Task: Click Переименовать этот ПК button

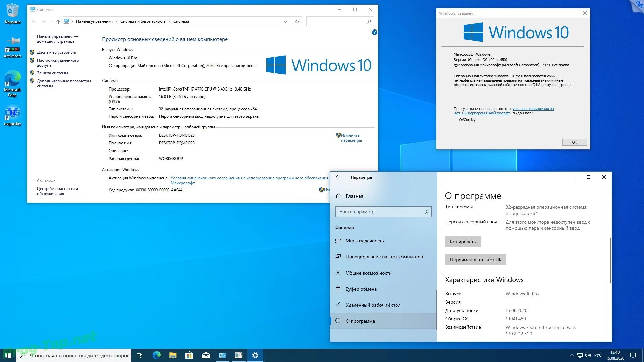Action: 476,260
